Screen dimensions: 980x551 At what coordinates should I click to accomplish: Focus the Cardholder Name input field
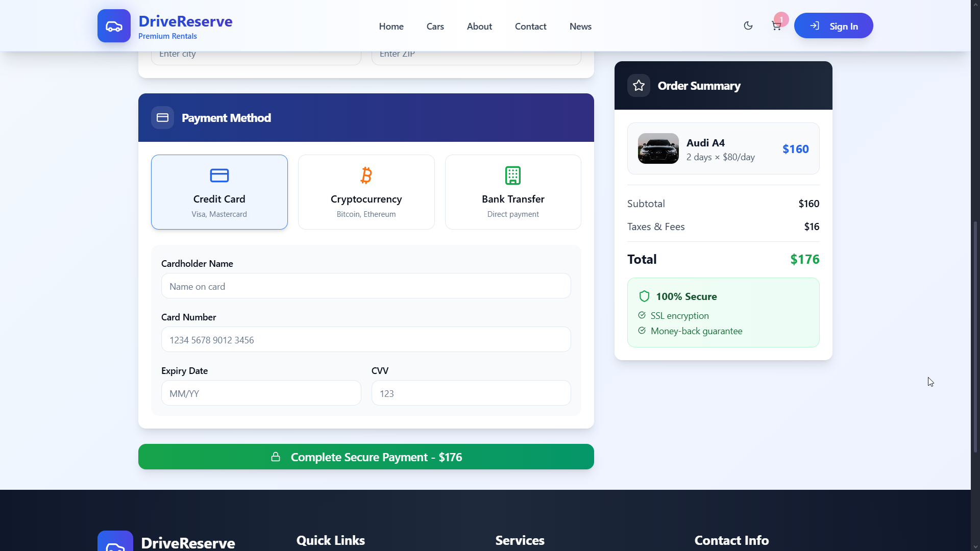pyautogui.click(x=366, y=286)
